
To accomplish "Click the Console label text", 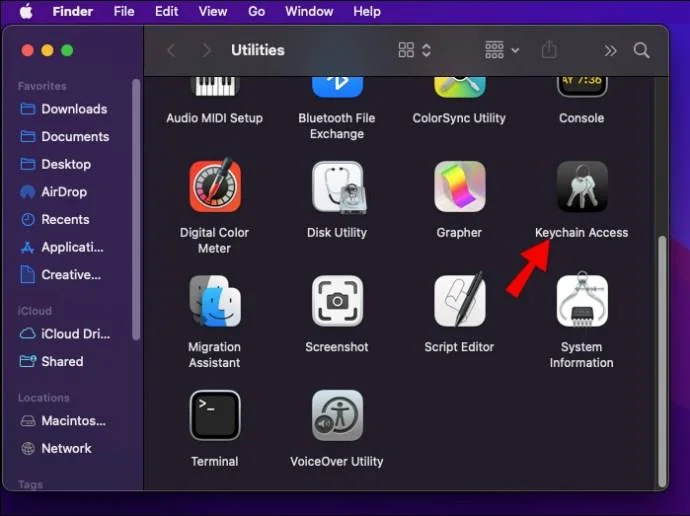I will point(581,118).
